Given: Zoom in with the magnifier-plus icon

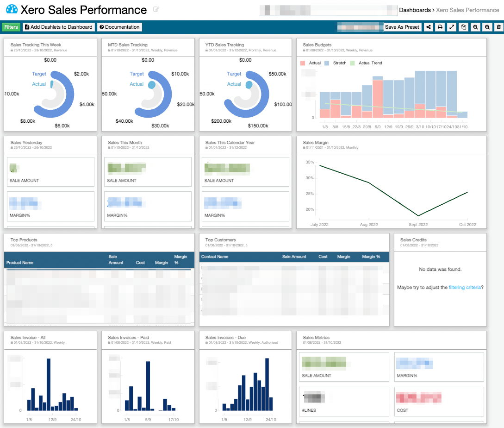Looking at the screenshot, I should pos(486,27).
